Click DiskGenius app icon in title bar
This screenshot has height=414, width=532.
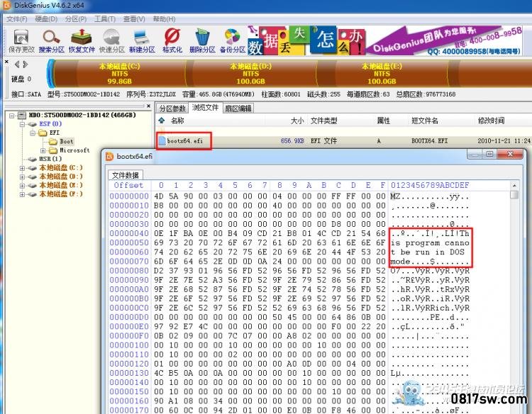6,6
